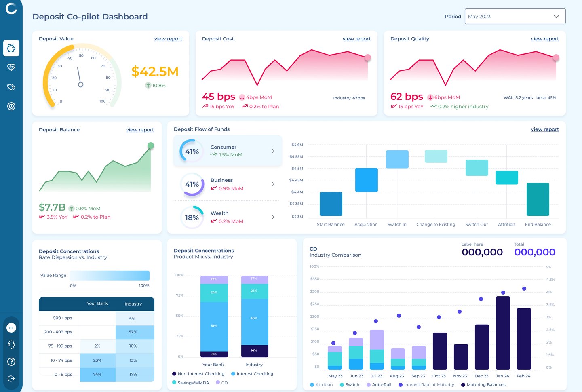Viewport: 582px width, 392px height.
Task: Open Deposit Balance view report link
Action: [140, 130]
